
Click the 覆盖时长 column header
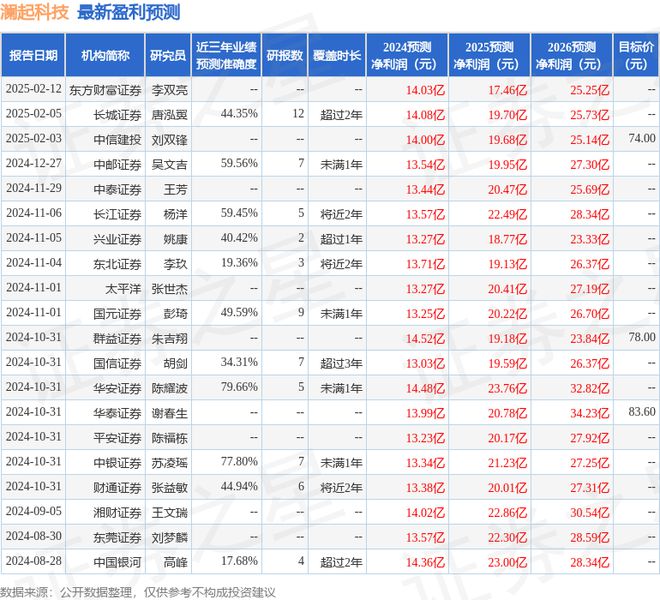pyautogui.click(x=337, y=55)
